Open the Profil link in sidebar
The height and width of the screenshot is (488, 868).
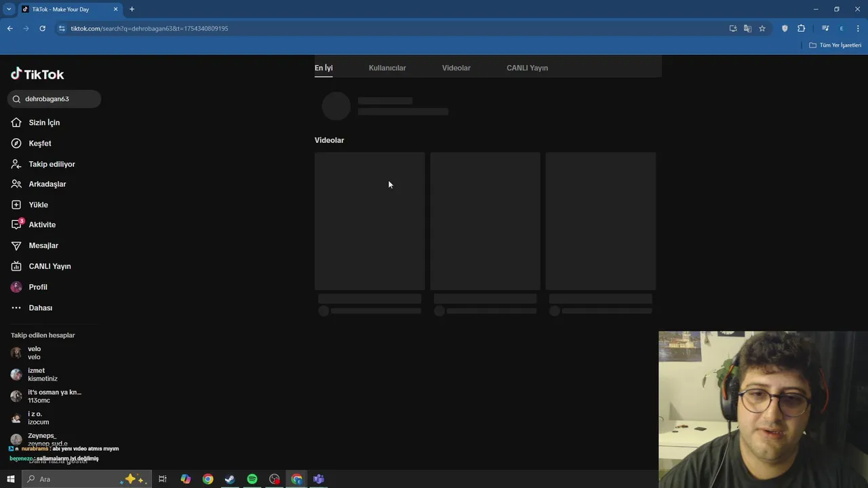38,287
